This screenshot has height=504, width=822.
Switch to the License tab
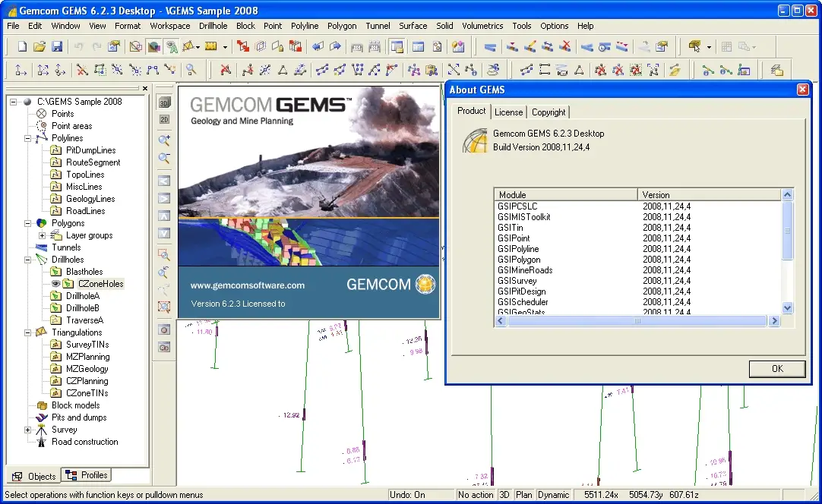pyautogui.click(x=508, y=112)
